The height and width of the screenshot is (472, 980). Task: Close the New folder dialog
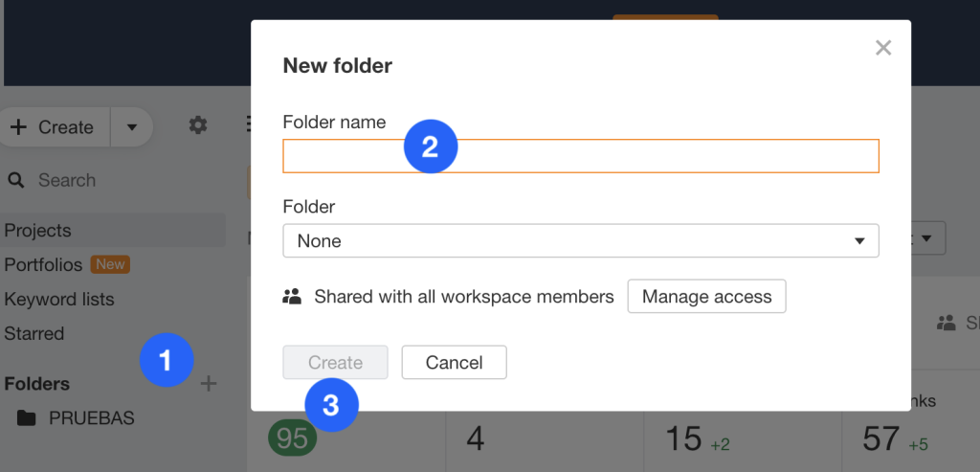882,48
